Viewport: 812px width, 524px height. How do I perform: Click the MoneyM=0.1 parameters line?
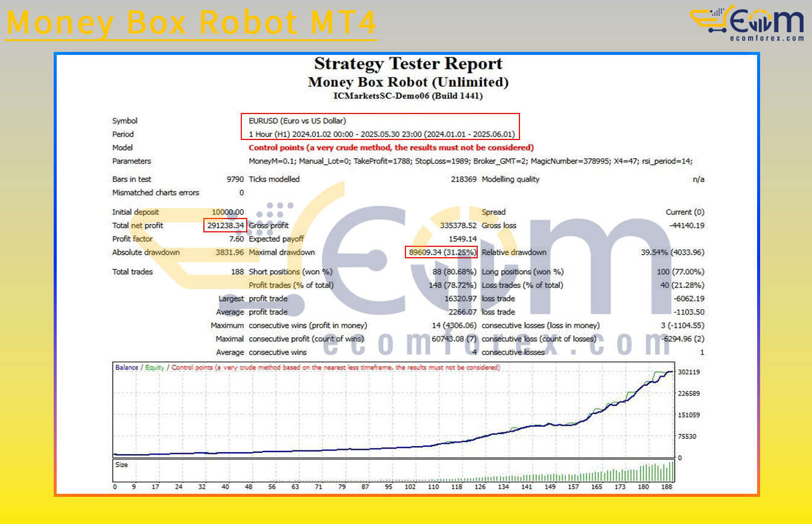tap(471, 161)
